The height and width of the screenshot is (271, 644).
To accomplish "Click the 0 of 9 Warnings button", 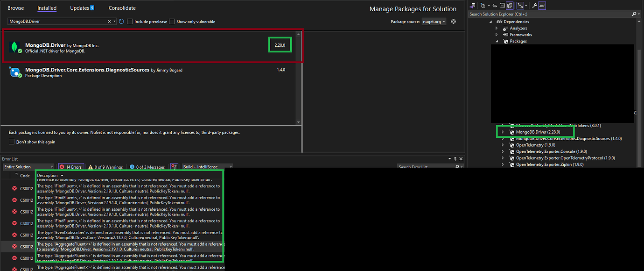I will click(x=105, y=166).
